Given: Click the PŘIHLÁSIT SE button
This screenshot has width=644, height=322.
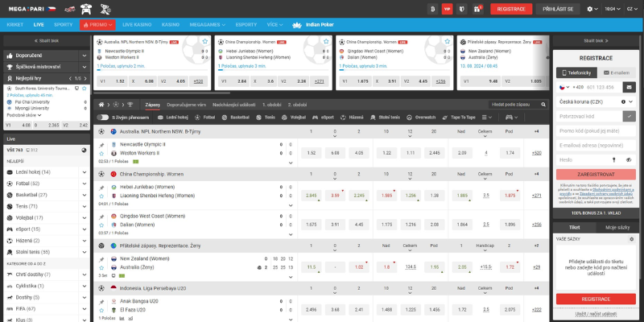Looking at the screenshot, I should [558, 9].
